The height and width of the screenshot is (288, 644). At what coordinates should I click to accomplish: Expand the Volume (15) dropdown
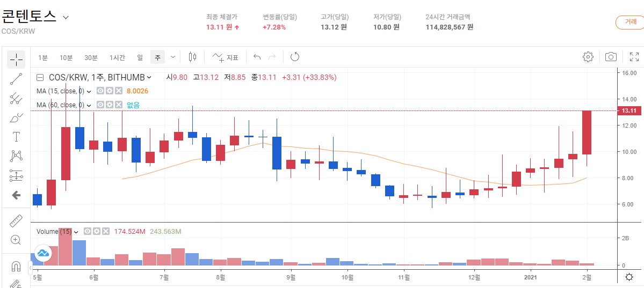click(76, 232)
